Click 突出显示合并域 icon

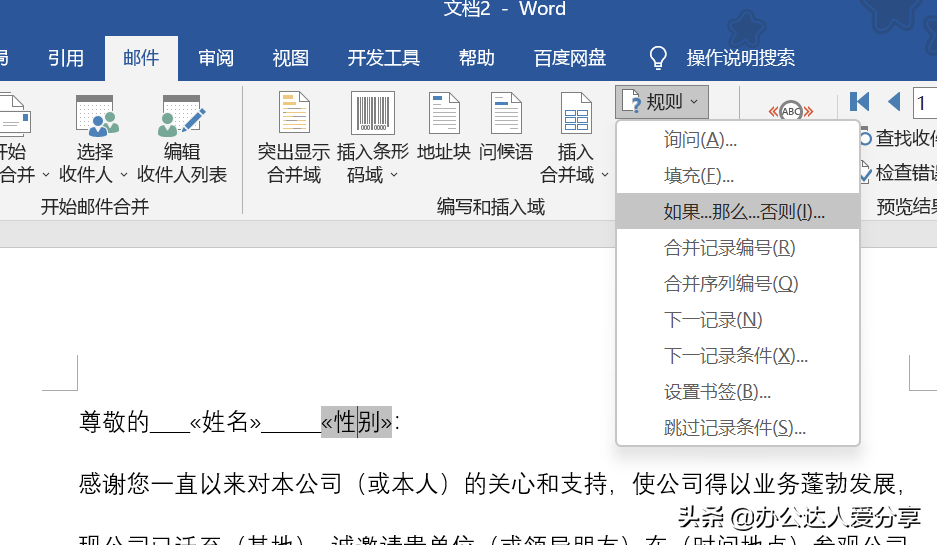point(294,113)
